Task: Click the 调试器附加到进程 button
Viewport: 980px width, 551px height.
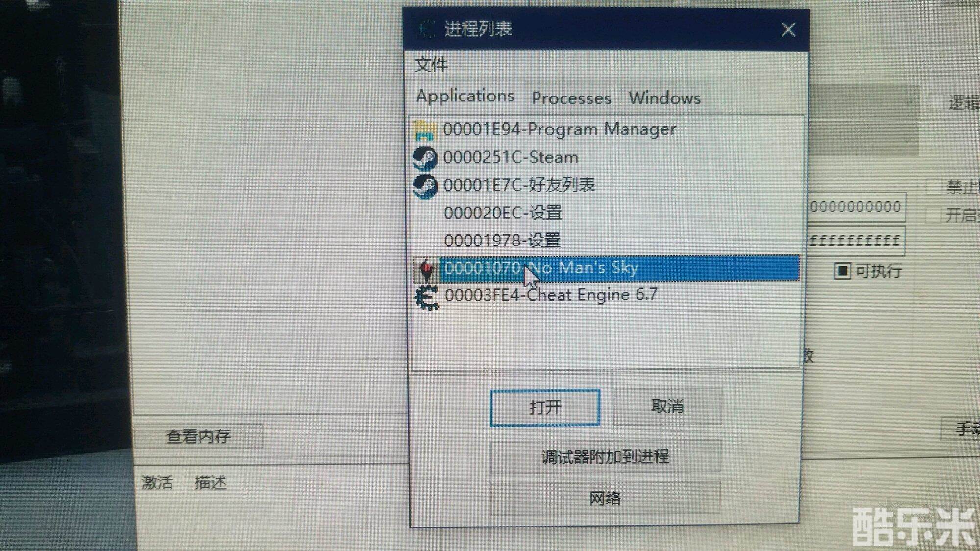Action: 605,456
